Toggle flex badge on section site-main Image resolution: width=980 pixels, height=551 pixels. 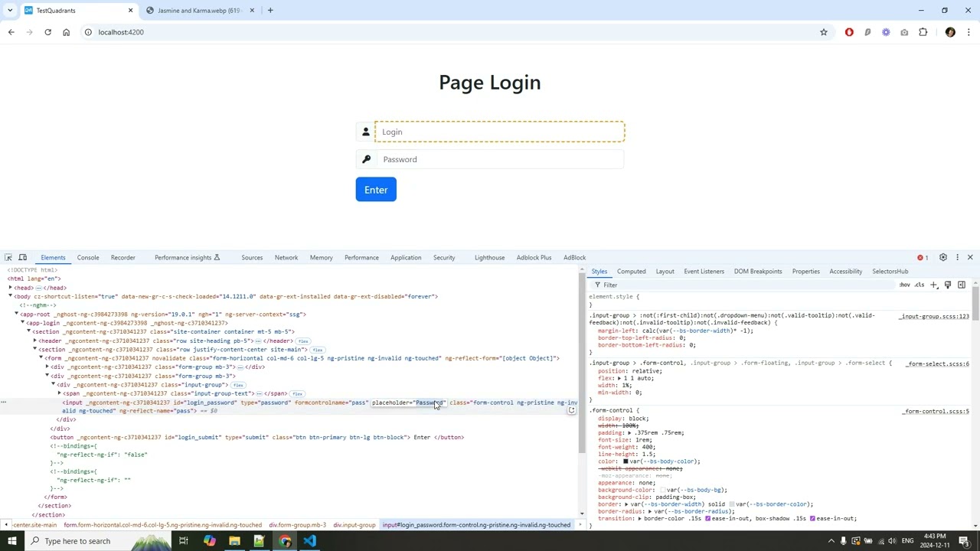[317, 350]
